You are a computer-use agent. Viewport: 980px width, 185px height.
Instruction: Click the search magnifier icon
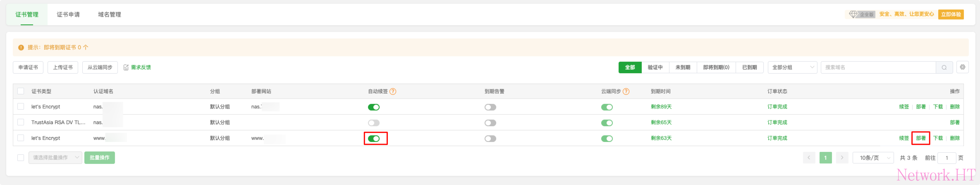(944, 67)
